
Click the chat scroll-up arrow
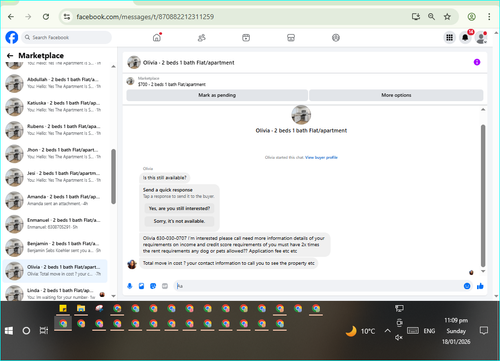tap(483, 109)
